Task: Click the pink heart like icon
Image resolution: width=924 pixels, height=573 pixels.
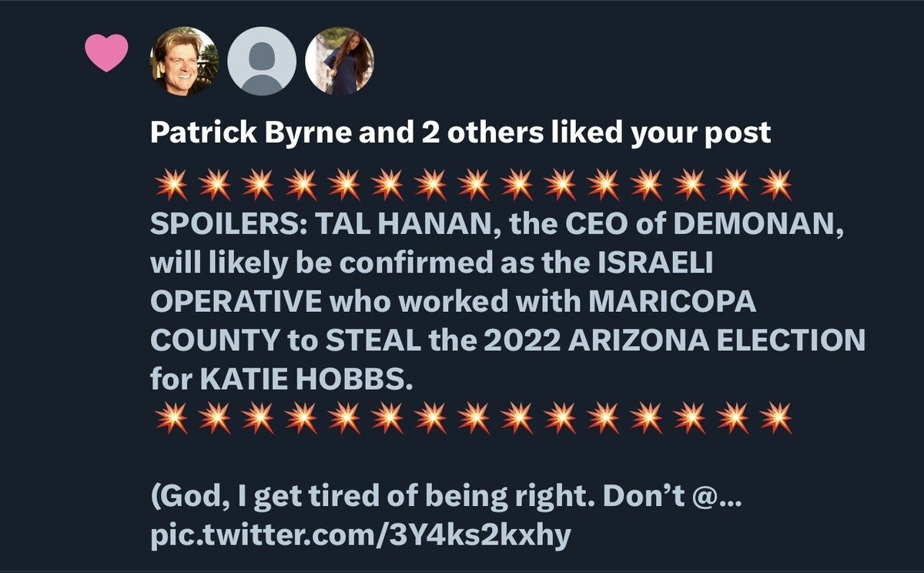Action: pyautogui.click(x=106, y=54)
